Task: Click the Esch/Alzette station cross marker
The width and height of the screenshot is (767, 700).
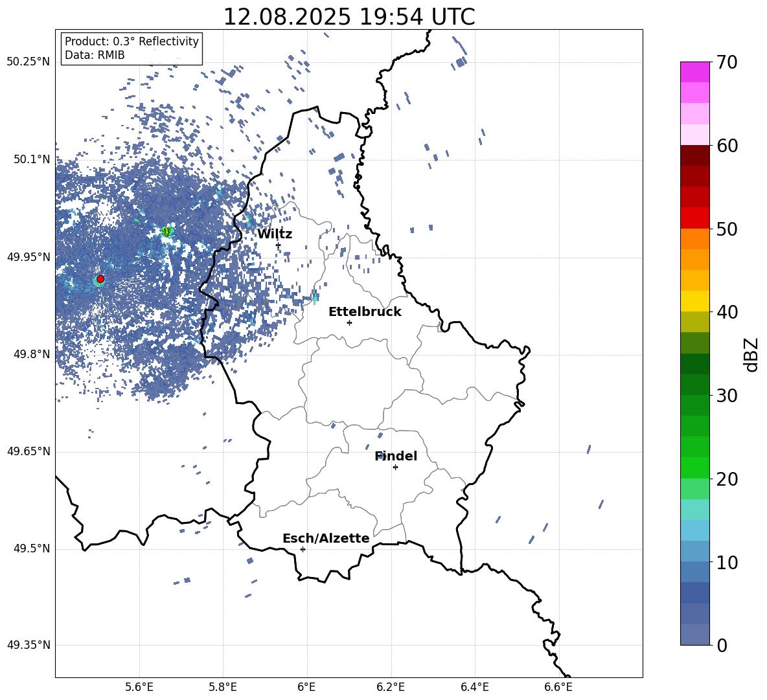Action: click(x=303, y=549)
